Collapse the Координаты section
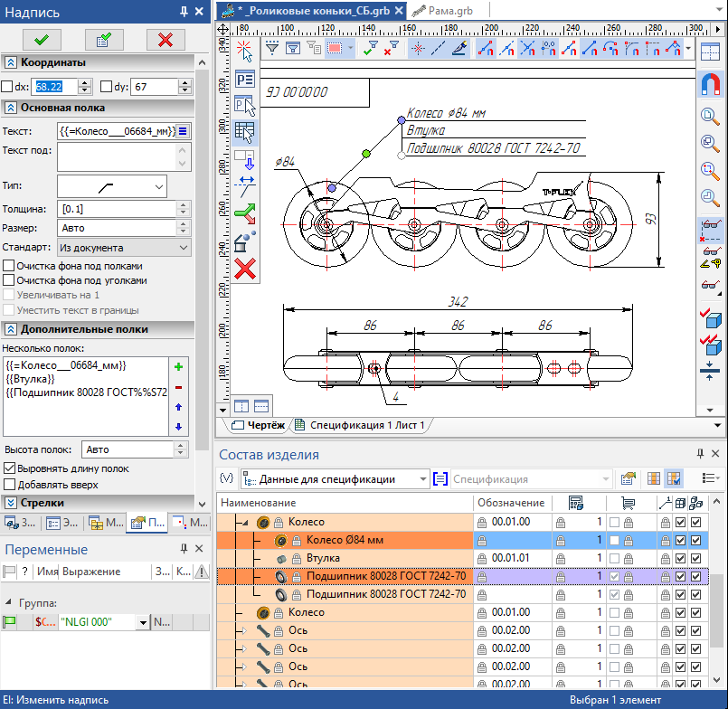This screenshot has height=709, width=728. 11,62
